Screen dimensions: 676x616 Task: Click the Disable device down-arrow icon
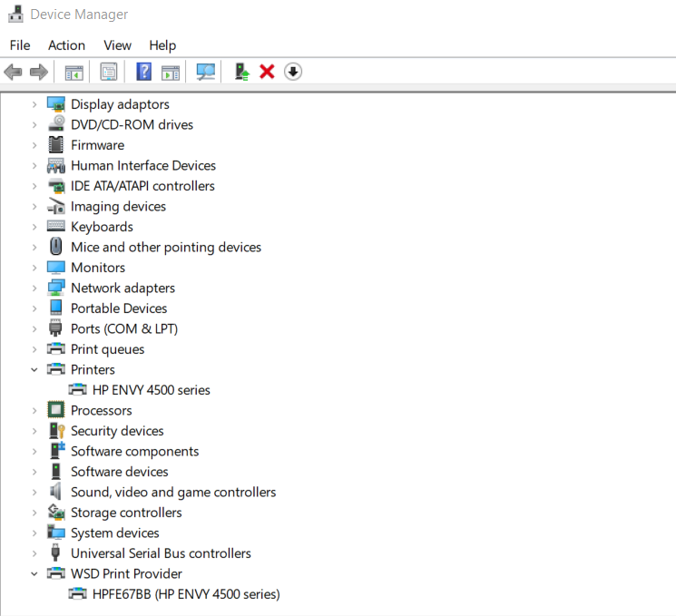tap(293, 72)
